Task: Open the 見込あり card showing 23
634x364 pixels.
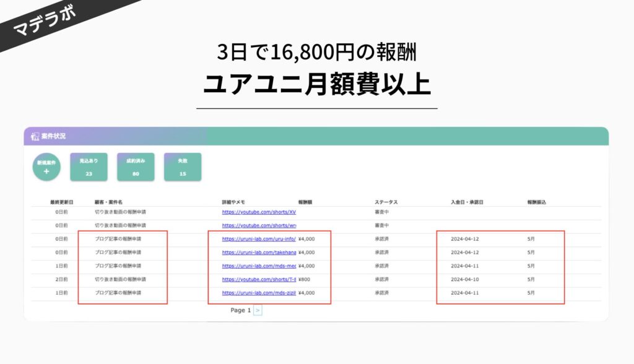Action: (x=89, y=167)
